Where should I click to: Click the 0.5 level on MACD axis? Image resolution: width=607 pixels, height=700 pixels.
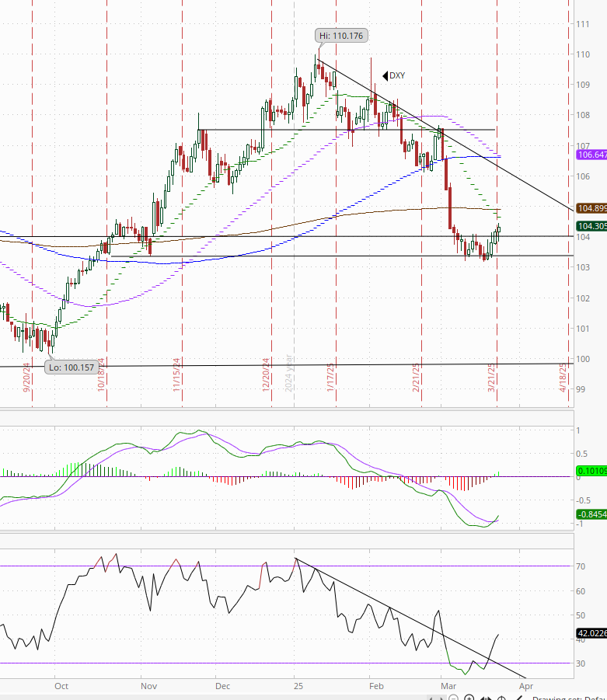tap(582, 454)
